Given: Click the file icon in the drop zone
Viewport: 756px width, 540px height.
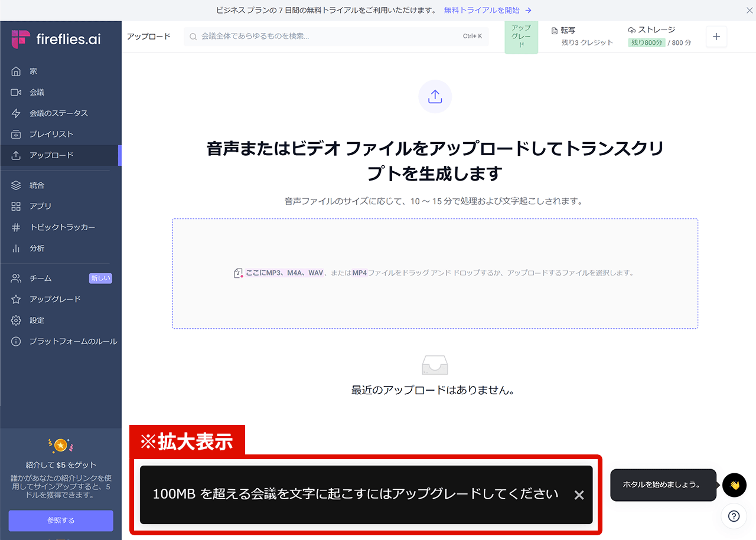Looking at the screenshot, I should [239, 273].
